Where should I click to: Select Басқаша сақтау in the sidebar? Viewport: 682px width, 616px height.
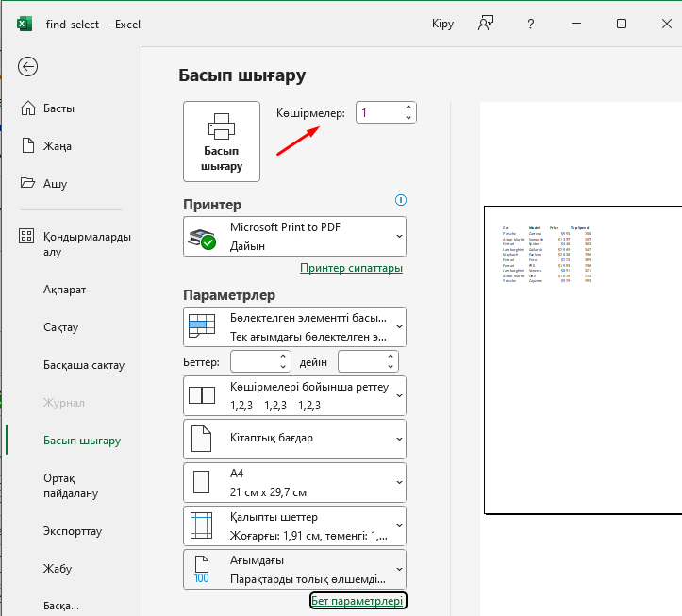(84, 365)
